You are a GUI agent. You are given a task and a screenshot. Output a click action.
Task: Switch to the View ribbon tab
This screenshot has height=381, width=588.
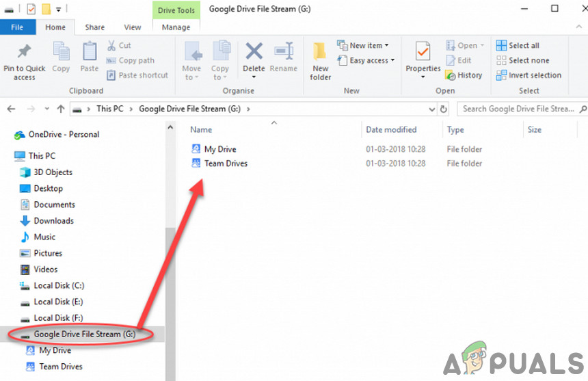click(133, 27)
